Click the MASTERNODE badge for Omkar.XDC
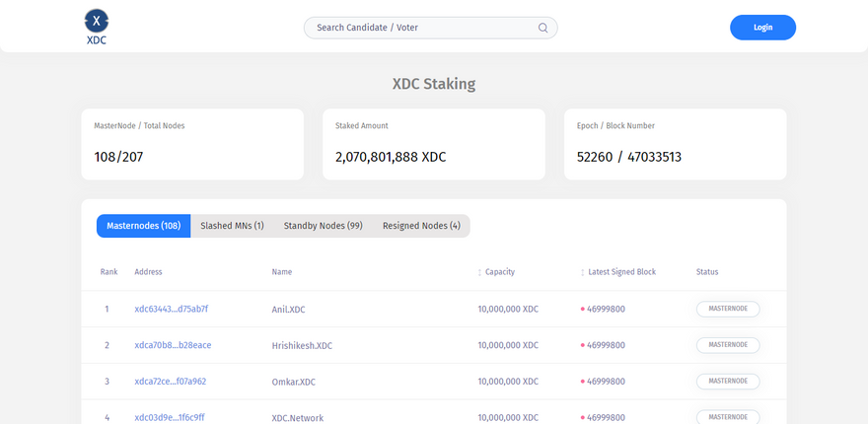Image resolution: width=868 pixels, height=424 pixels. [x=728, y=381]
